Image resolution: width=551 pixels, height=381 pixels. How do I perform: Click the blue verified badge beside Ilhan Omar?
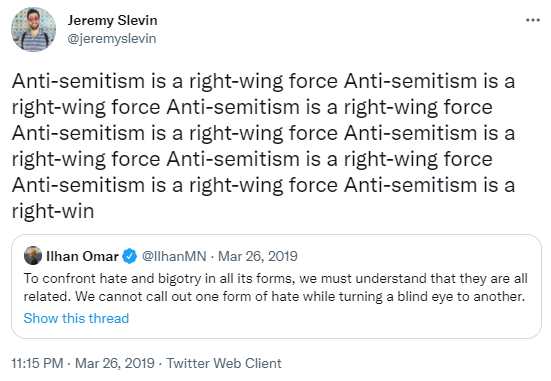pyautogui.click(x=130, y=256)
